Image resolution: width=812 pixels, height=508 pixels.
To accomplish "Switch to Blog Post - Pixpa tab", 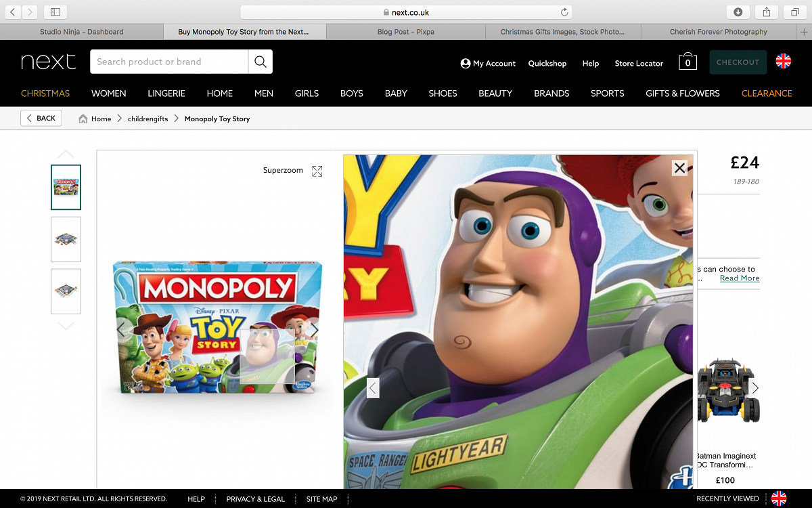I will [x=406, y=32].
